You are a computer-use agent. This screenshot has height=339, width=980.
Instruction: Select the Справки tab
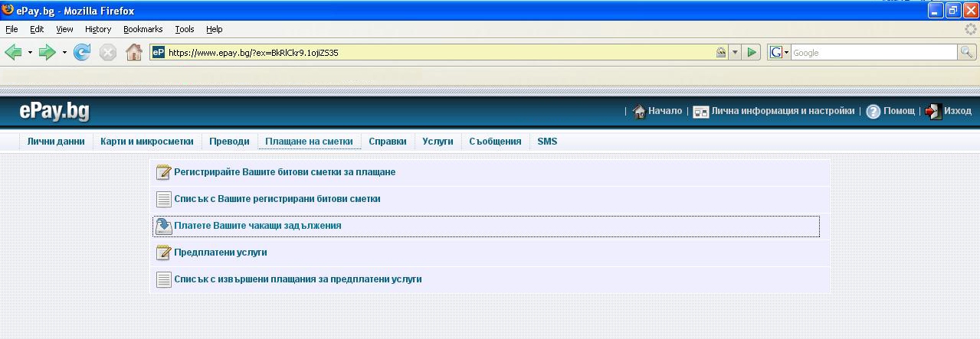click(x=388, y=142)
